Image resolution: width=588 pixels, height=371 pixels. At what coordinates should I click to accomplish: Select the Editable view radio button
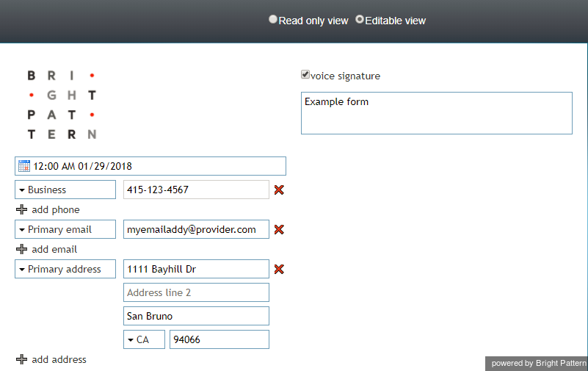360,19
